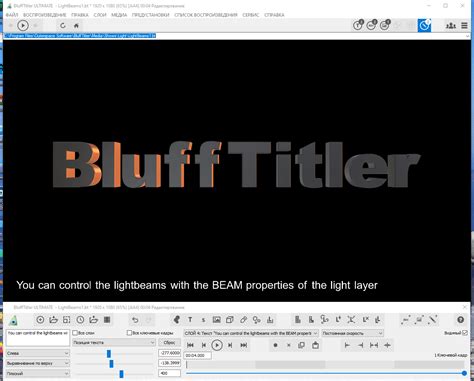Click the open show folder icon
This screenshot has height=381, width=474.
pyautogui.click(x=53, y=320)
